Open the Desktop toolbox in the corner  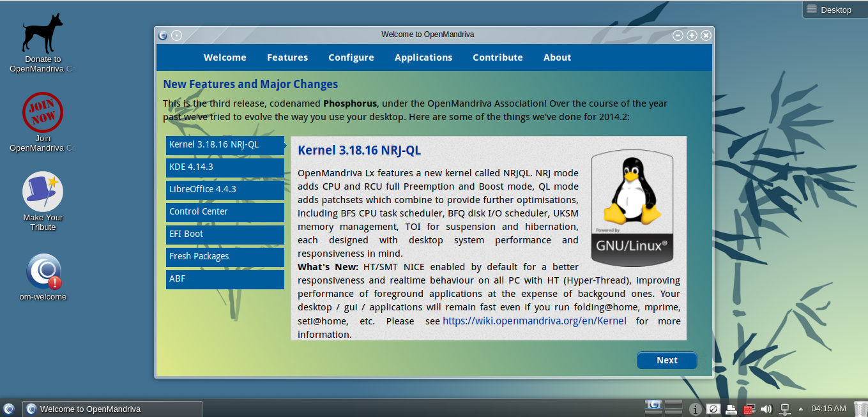point(835,9)
